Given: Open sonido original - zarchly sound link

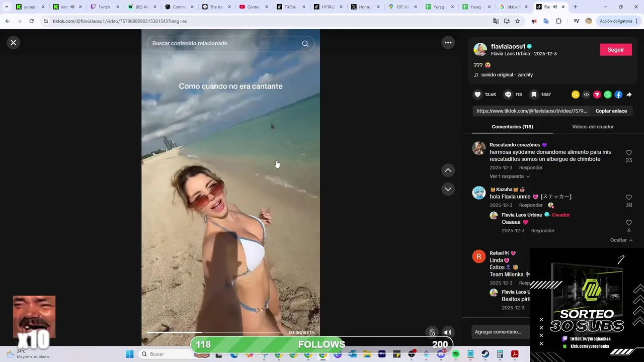Looking at the screenshot, I should click(507, 75).
